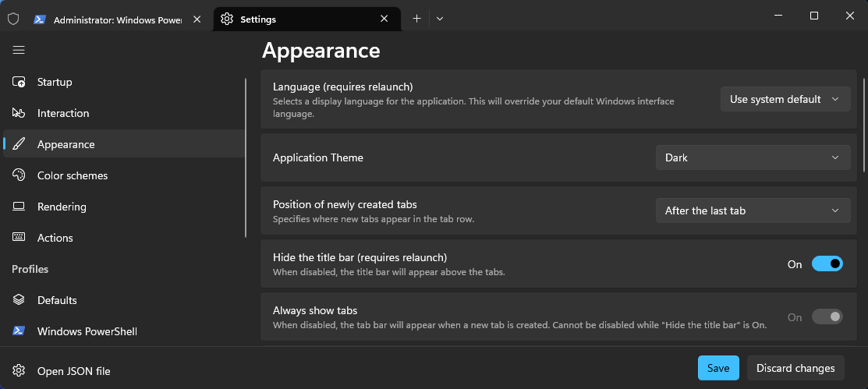This screenshot has height=389, width=868.
Task: Click the Open JSON file gear icon
Action: [x=19, y=371]
